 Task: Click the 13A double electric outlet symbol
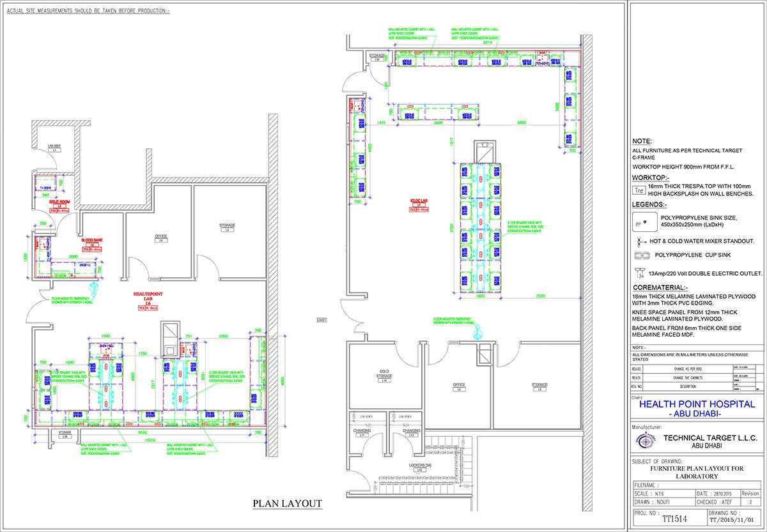click(639, 273)
